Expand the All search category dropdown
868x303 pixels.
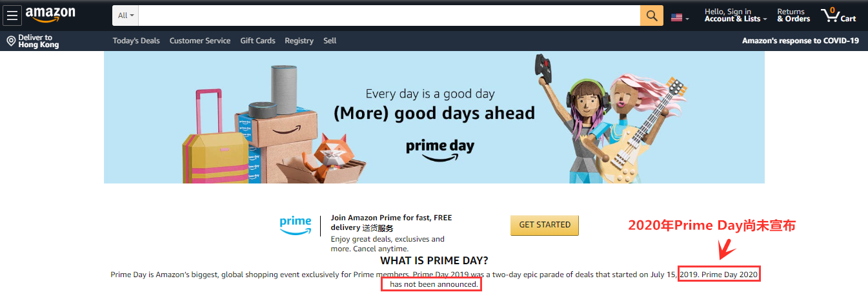pyautogui.click(x=126, y=16)
